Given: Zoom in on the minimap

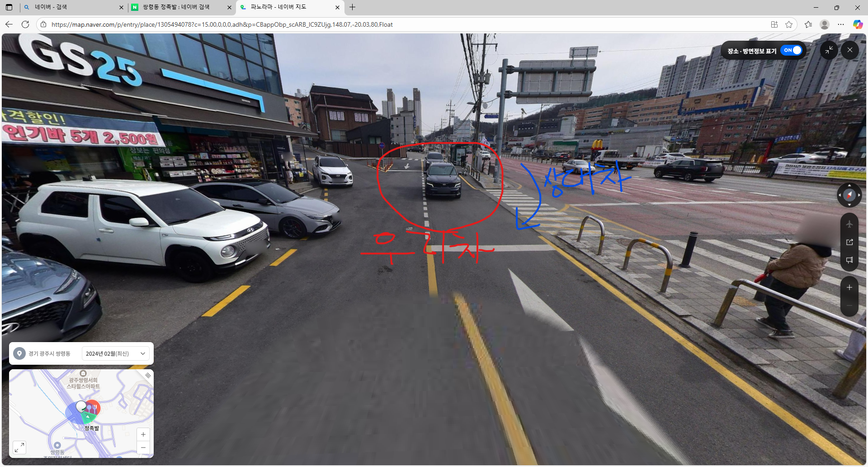Looking at the screenshot, I should (x=143, y=434).
